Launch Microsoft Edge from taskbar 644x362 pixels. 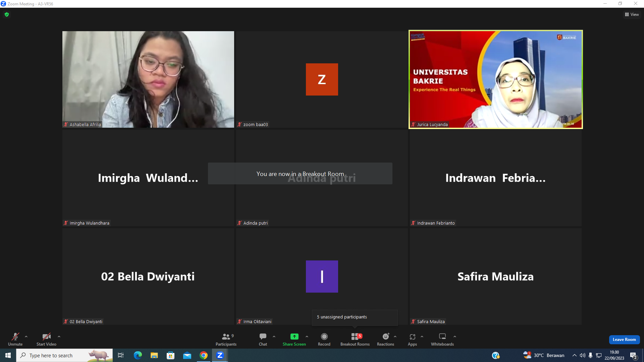coord(138,355)
